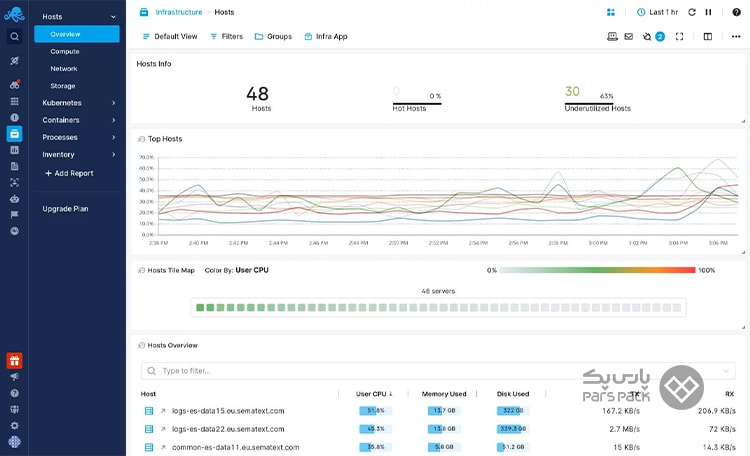Open the envelope email report icon
750x456 pixels.
tap(629, 36)
